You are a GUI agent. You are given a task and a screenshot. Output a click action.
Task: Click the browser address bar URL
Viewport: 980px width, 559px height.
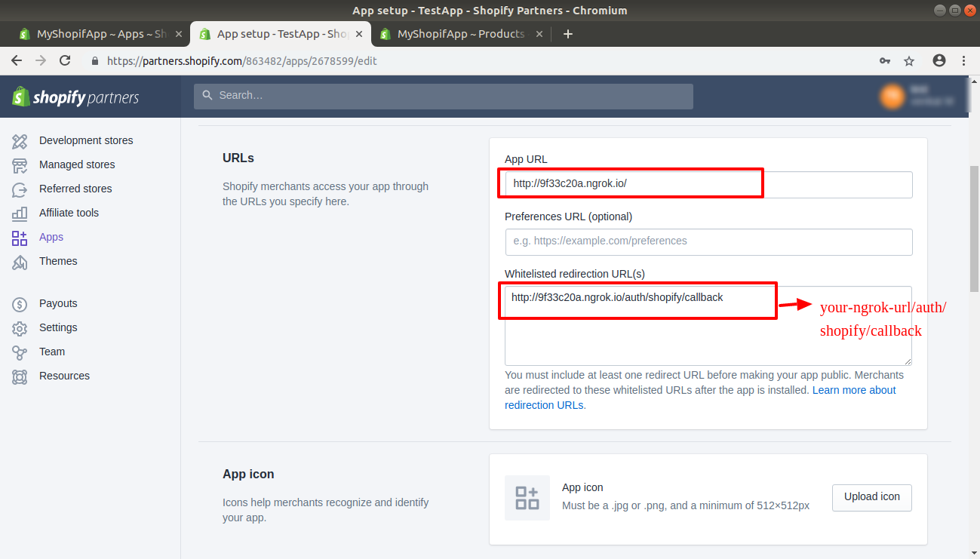pyautogui.click(x=241, y=61)
